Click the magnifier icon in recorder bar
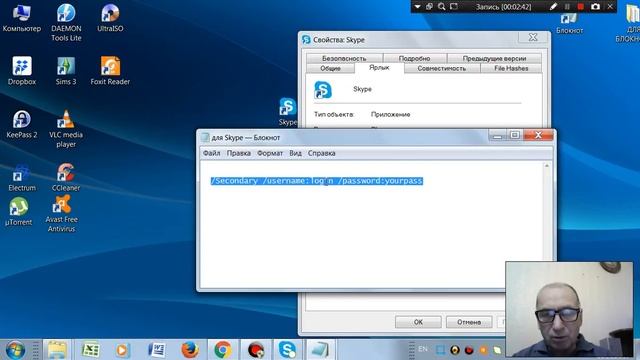Image resolution: width=640 pixels, height=360 pixels. (442, 7)
